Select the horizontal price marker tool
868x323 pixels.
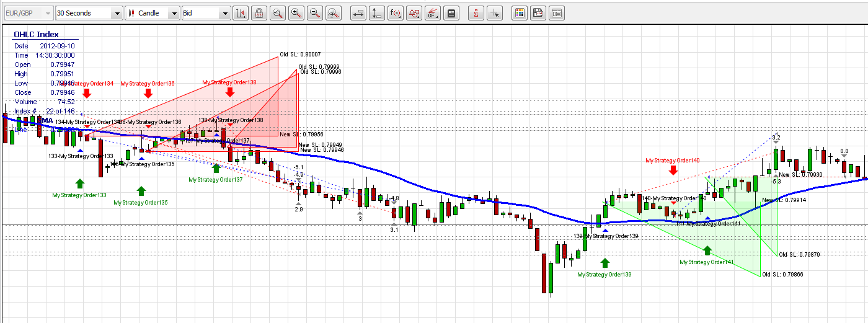click(x=358, y=12)
